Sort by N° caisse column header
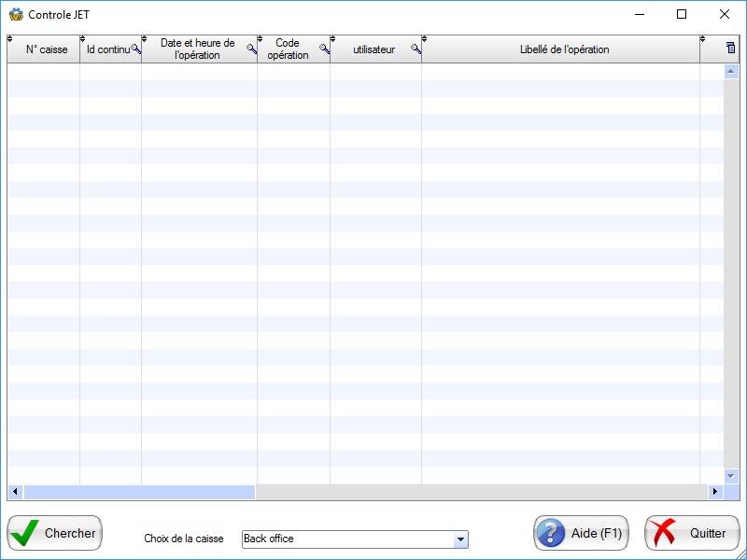The height and width of the screenshot is (560, 747). (47, 49)
